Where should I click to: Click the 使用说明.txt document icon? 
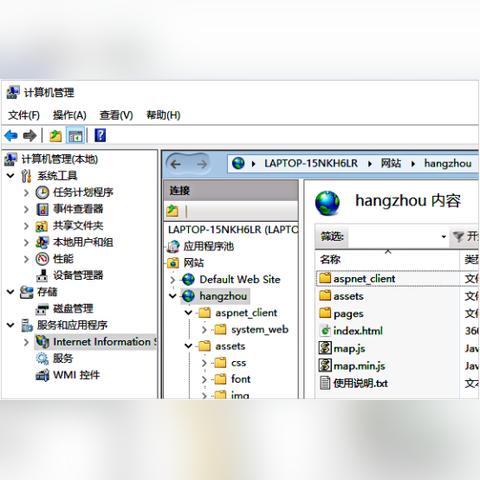pos(325,383)
